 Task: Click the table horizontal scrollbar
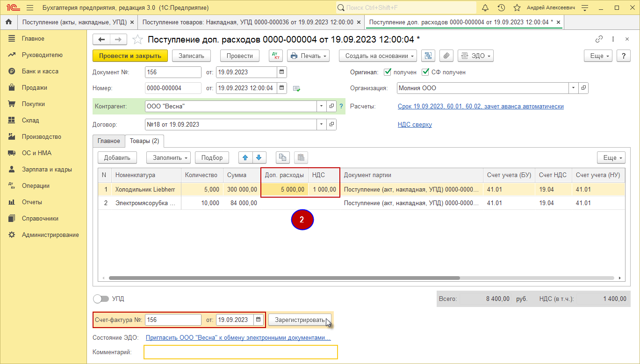tap(284, 278)
